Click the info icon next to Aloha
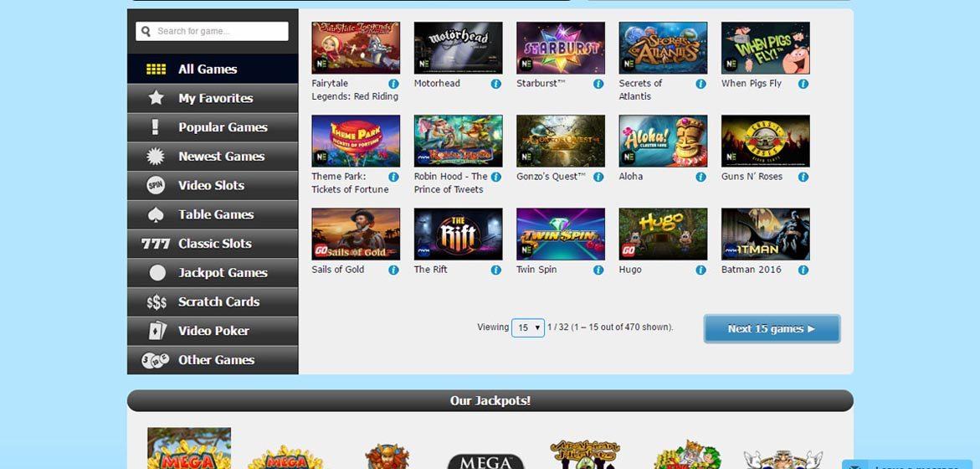This screenshot has width=980, height=469. pyautogui.click(x=700, y=177)
